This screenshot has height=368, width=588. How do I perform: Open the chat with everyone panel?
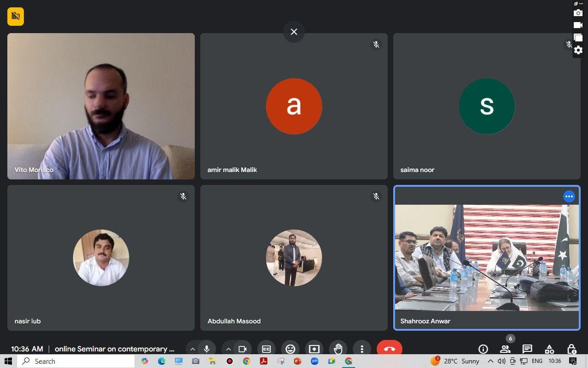click(x=527, y=349)
